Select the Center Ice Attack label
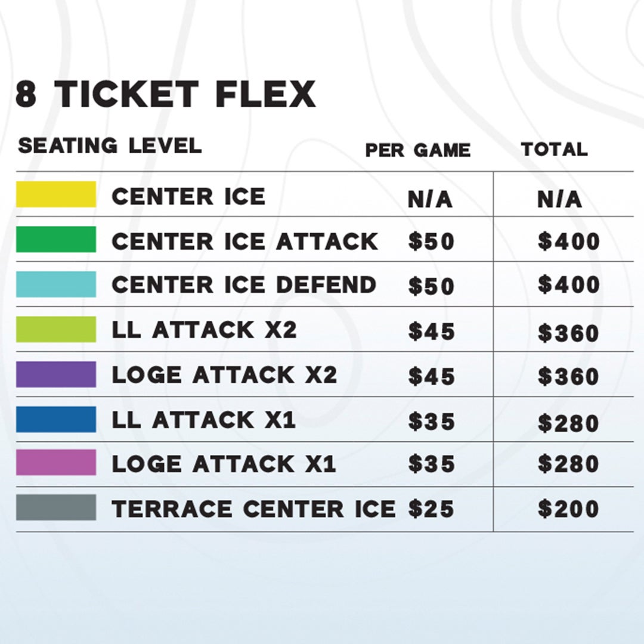644x644 pixels. pos(245,241)
